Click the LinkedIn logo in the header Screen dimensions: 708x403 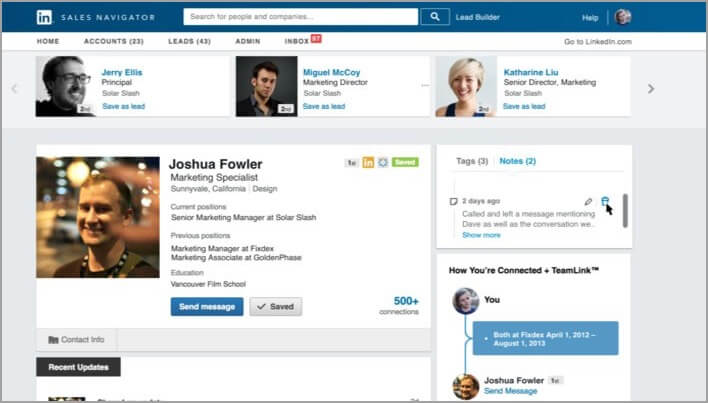click(45, 17)
